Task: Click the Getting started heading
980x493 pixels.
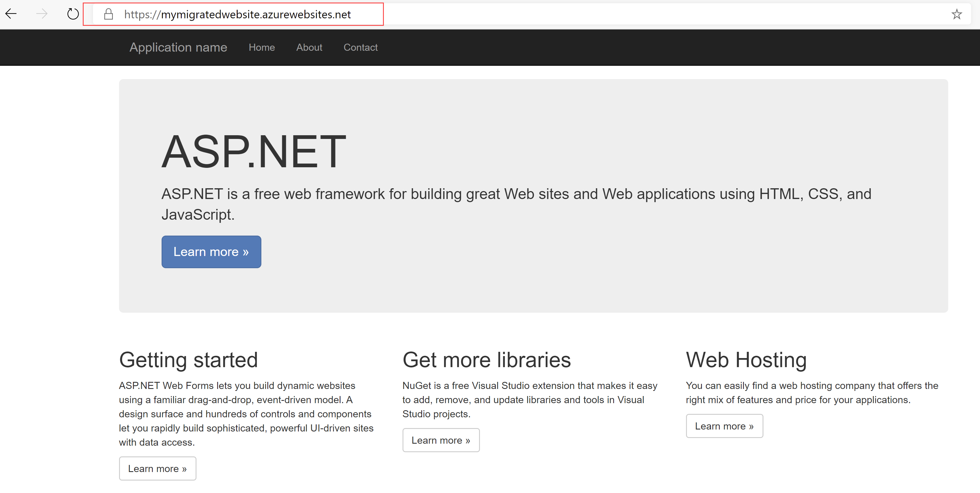Action: [x=188, y=360]
